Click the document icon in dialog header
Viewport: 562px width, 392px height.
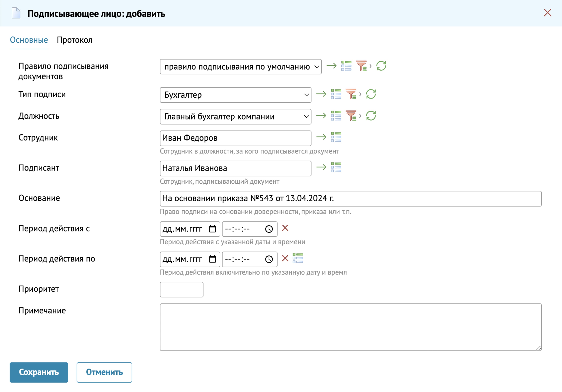click(x=16, y=13)
